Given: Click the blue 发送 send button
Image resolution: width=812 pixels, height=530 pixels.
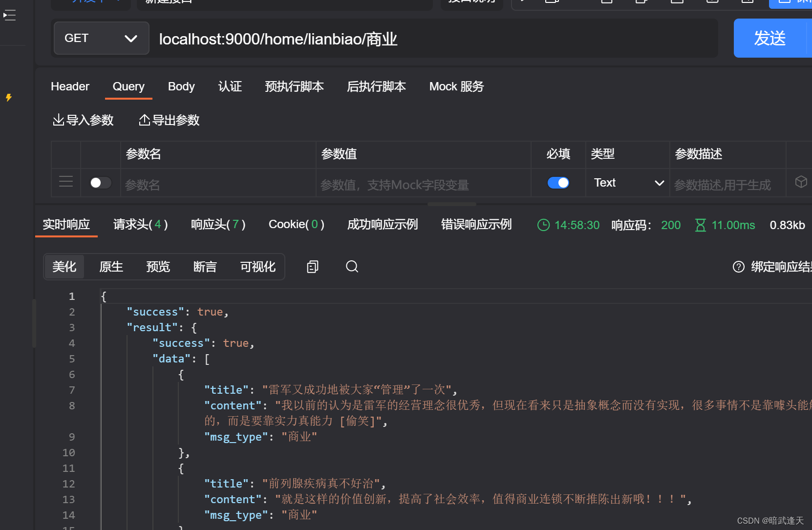Looking at the screenshot, I should coord(769,38).
